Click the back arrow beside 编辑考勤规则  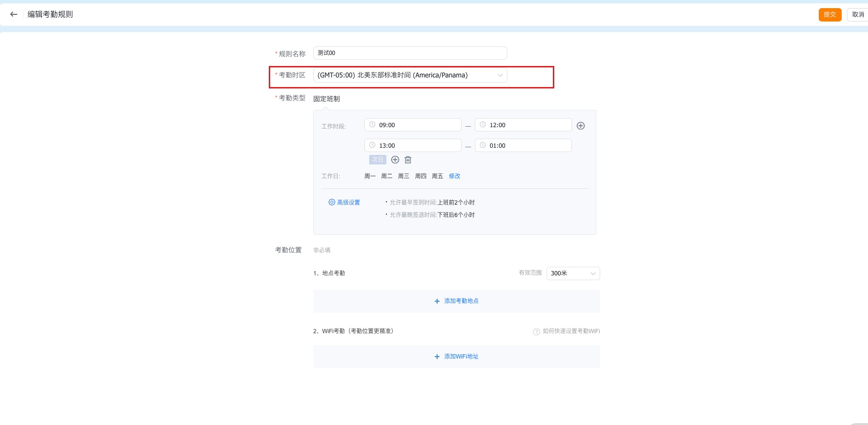click(13, 14)
